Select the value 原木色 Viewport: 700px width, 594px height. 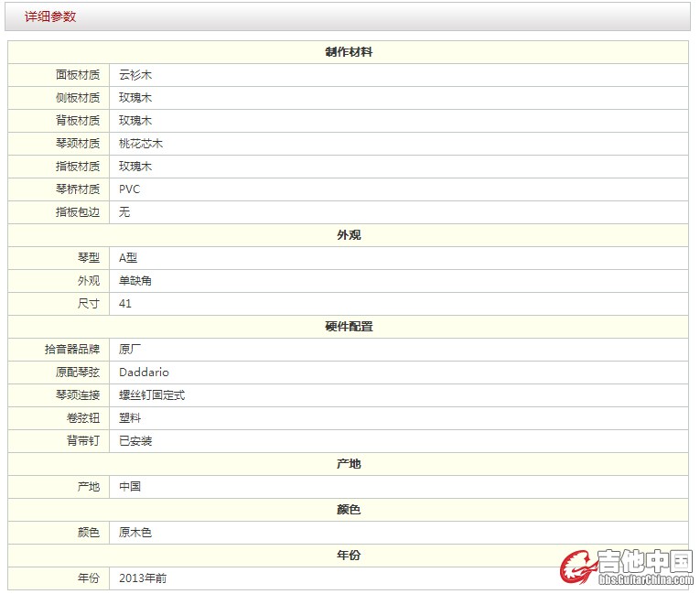pyautogui.click(x=135, y=533)
